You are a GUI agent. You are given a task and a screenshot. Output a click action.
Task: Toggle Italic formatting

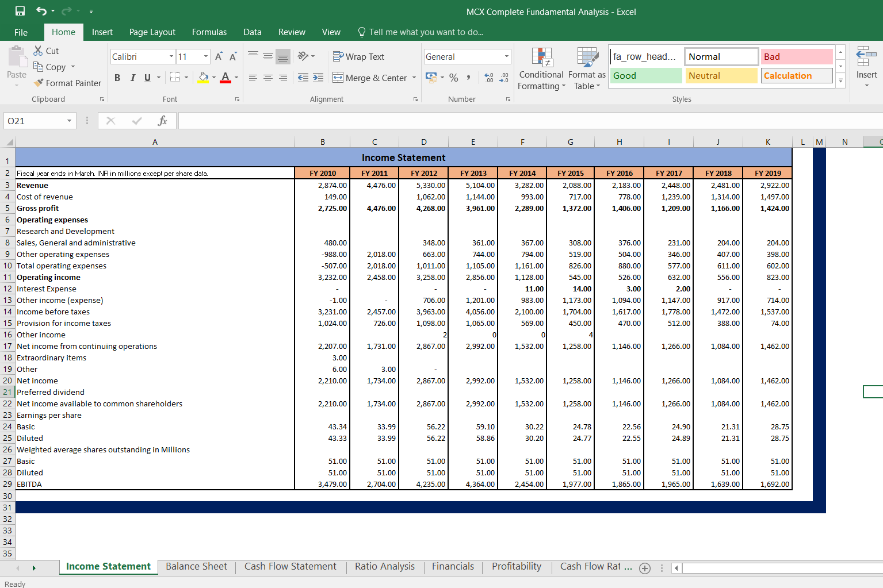132,78
